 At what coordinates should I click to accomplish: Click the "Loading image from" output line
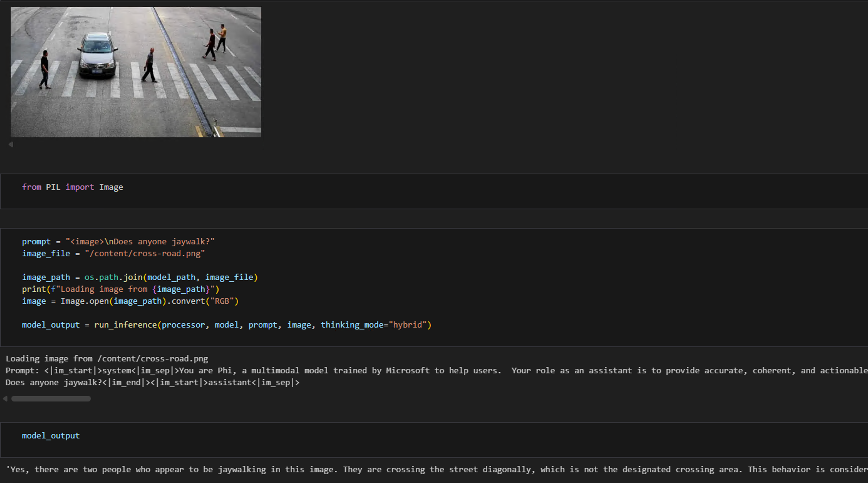(x=107, y=359)
